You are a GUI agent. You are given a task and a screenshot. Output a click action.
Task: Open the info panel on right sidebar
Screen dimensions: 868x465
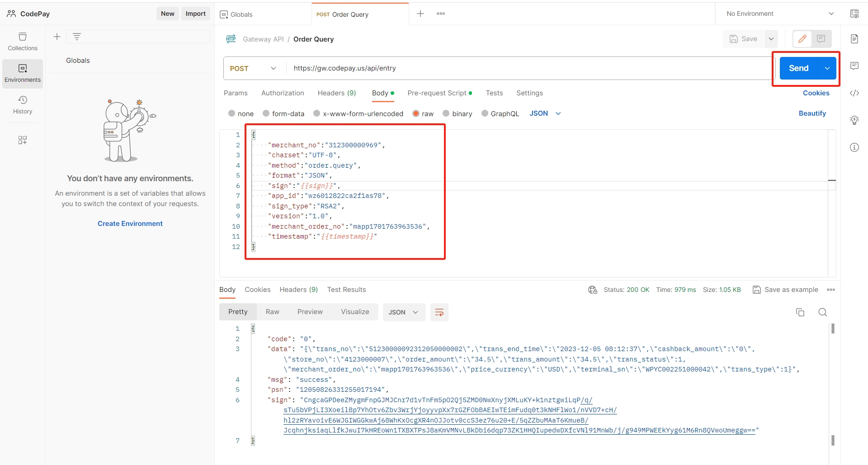855,147
